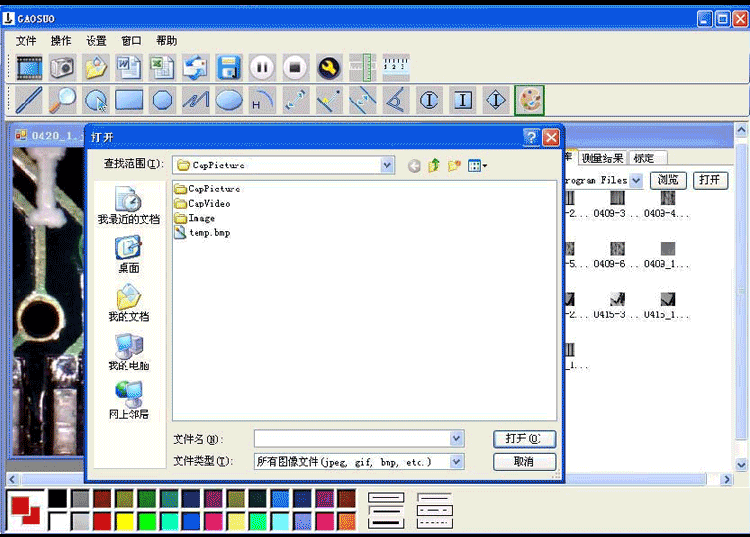
Task: Expand the 文件名 dropdown arrow
Action: 456,438
